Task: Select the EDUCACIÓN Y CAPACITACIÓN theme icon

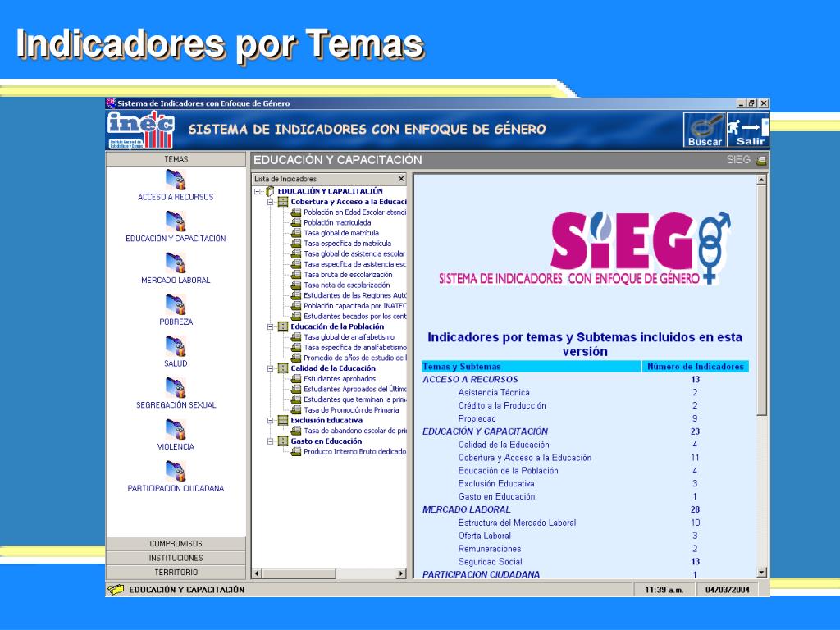Action: 176,221
